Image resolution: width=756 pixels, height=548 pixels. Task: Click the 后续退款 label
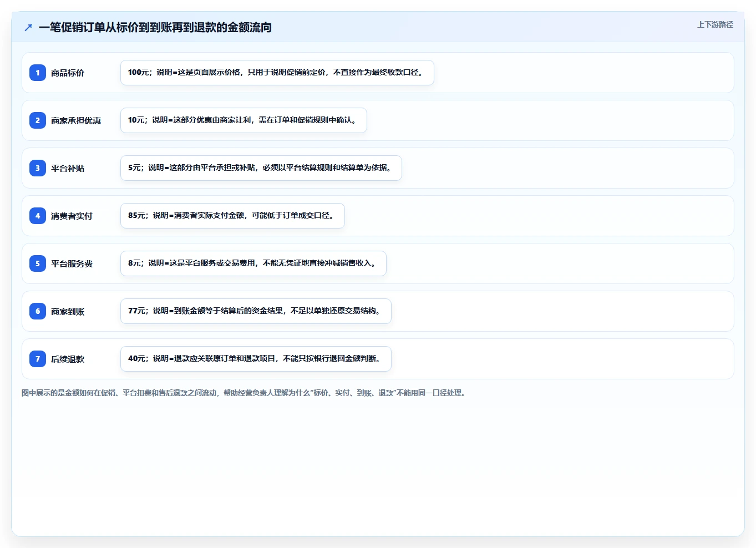(68, 359)
